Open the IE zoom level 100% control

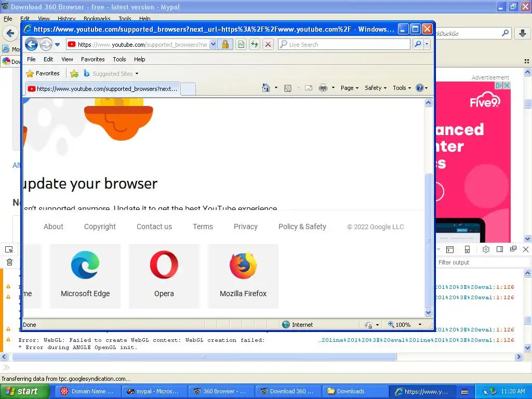pyautogui.click(x=404, y=325)
